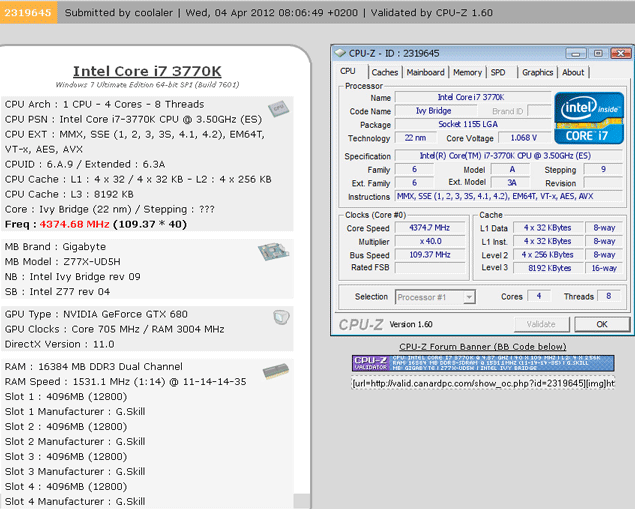Click the Code Name Ivy Bridge field

(x=435, y=111)
